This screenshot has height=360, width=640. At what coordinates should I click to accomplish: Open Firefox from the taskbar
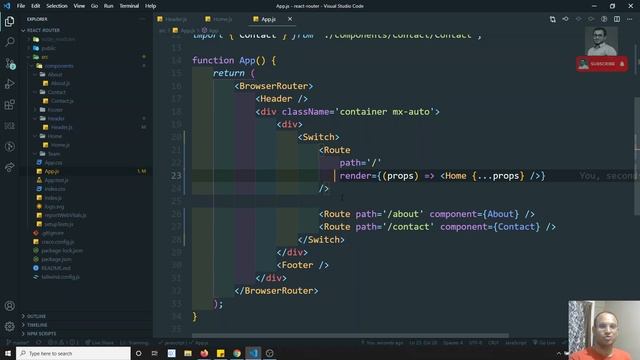(x=204, y=353)
